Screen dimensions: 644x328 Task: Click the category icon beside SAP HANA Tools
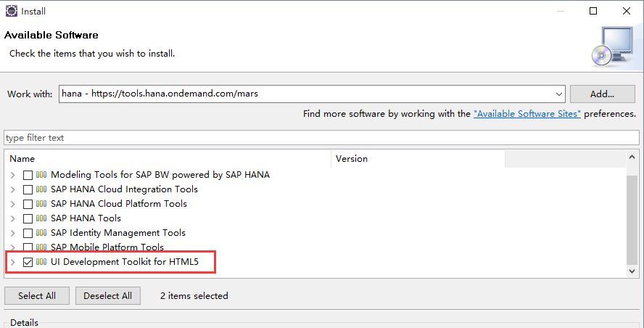(41, 218)
